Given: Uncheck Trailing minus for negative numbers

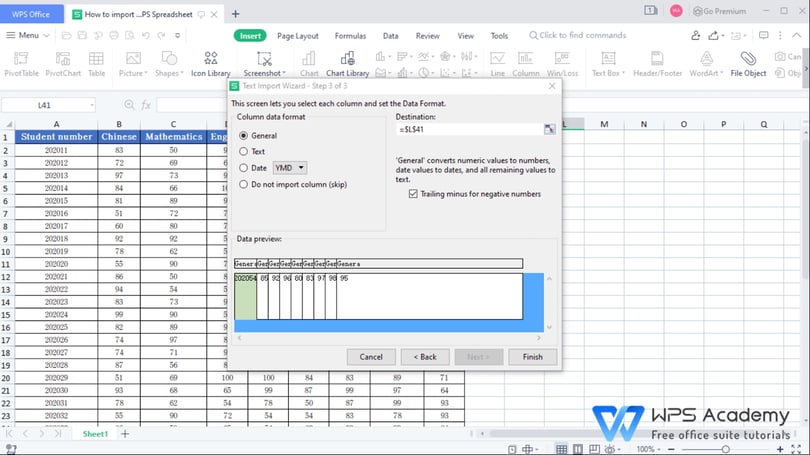Looking at the screenshot, I should click(414, 194).
